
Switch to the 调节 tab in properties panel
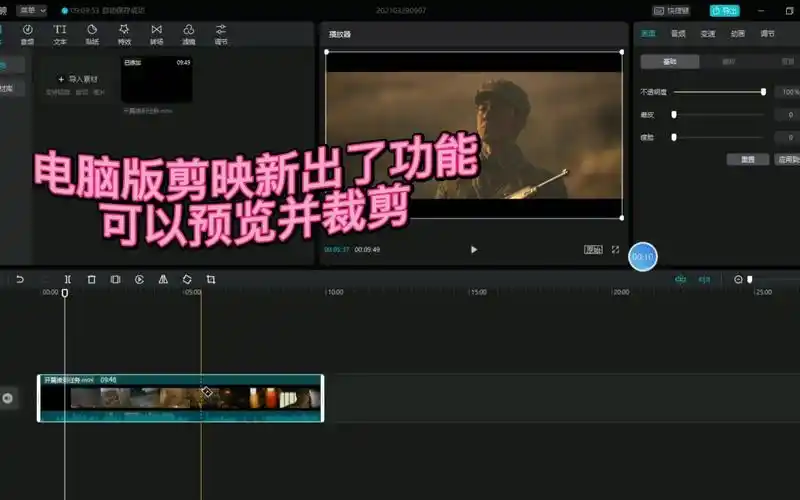coord(767,34)
